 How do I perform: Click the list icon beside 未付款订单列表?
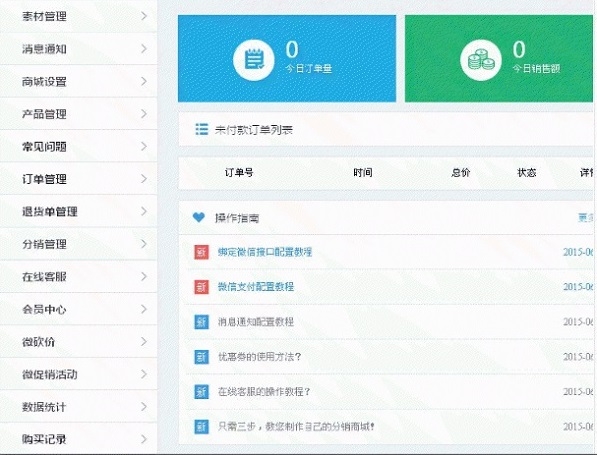[202, 129]
